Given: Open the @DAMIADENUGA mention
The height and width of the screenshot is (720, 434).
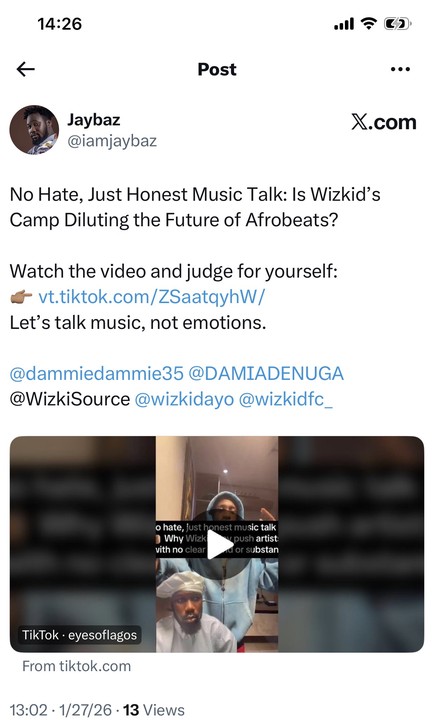Looking at the screenshot, I should [x=266, y=373].
